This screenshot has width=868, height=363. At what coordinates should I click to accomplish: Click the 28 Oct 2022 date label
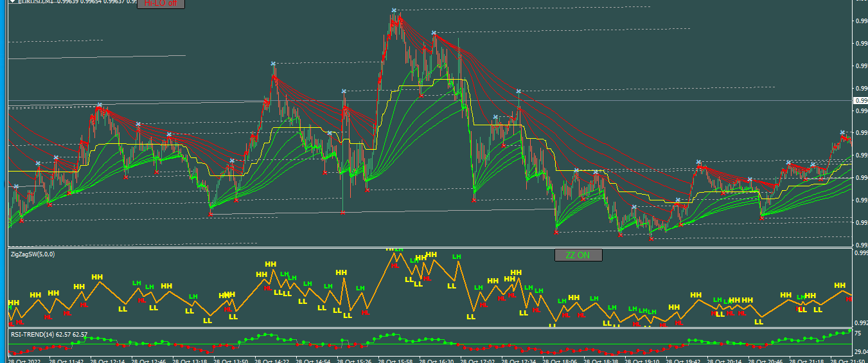pyautogui.click(x=26, y=360)
